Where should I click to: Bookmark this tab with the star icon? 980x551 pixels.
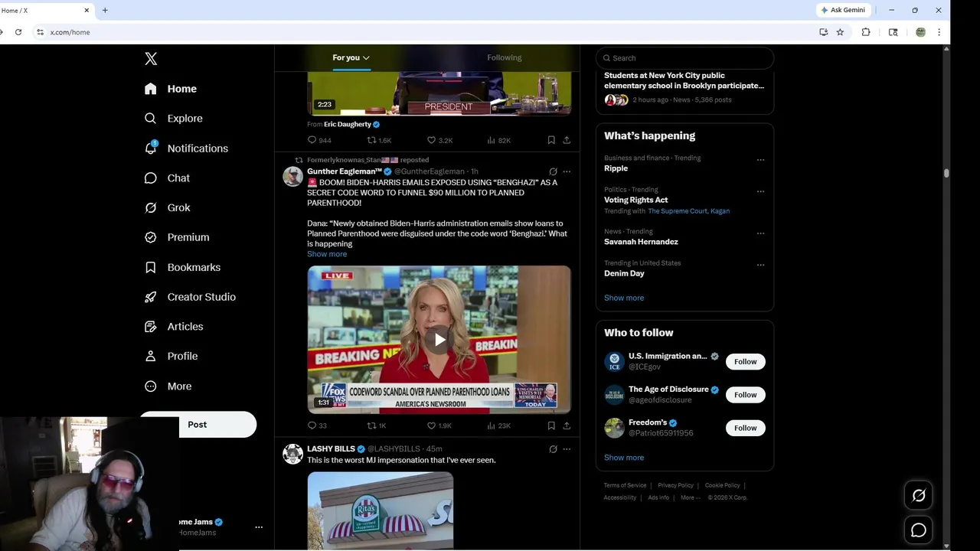840,32
